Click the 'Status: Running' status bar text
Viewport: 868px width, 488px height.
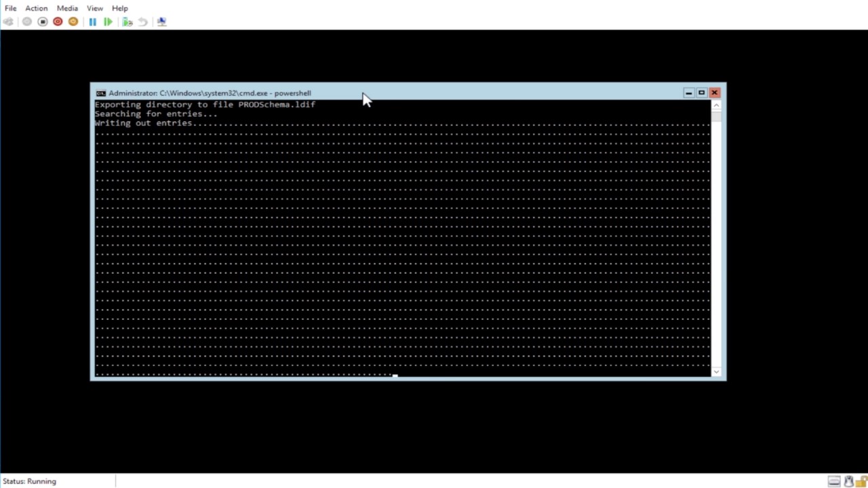click(29, 481)
